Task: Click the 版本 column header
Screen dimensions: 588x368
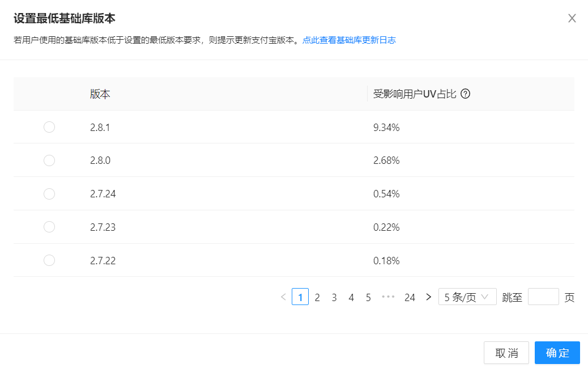Action: [100, 94]
